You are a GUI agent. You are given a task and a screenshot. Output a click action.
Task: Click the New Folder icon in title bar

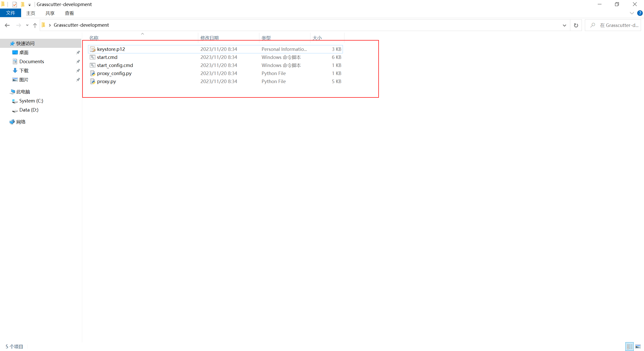pos(22,4)
